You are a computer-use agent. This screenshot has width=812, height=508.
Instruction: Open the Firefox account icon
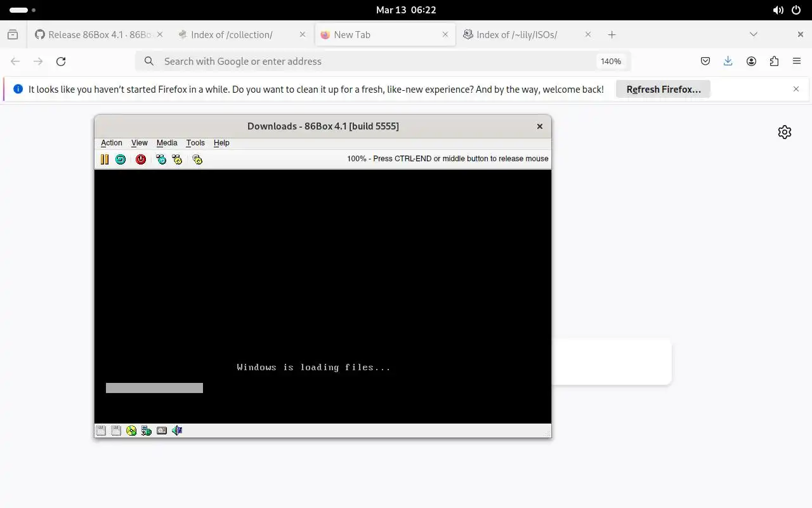pos(751,62)
